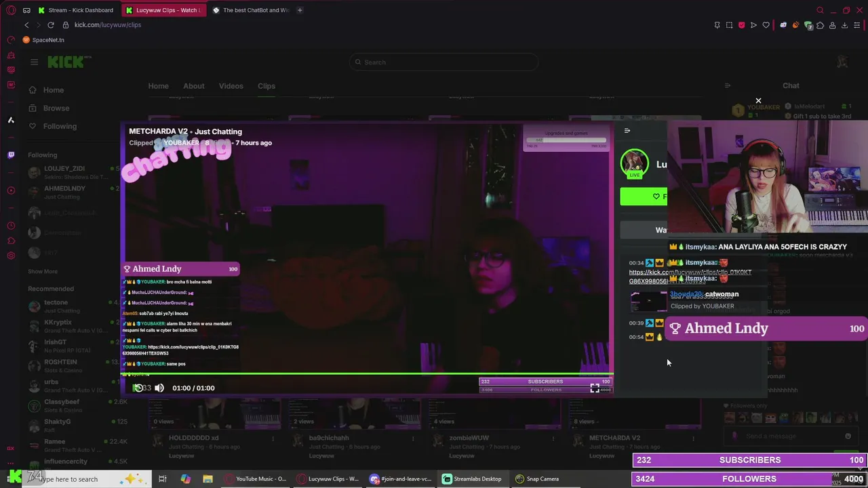The width and height of the screenshot is (868, 488).
Task: Expand followed channels with Show More
Action: (42, 272)
